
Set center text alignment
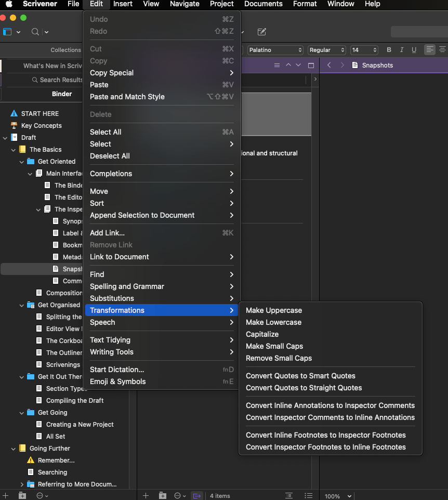pyautogui.click(x=442, y=49)
